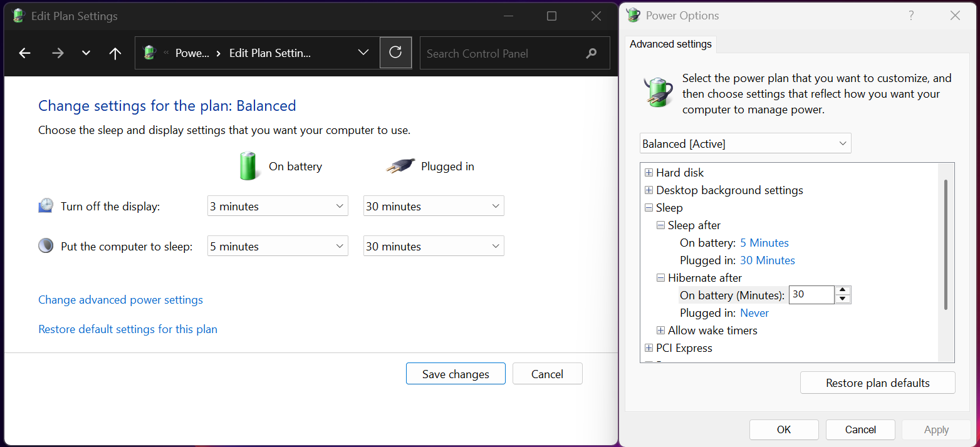Click the help question mark in Power Options
This screenshot has width=980, height=447.
pyautogui.click(x=911, y=16)
